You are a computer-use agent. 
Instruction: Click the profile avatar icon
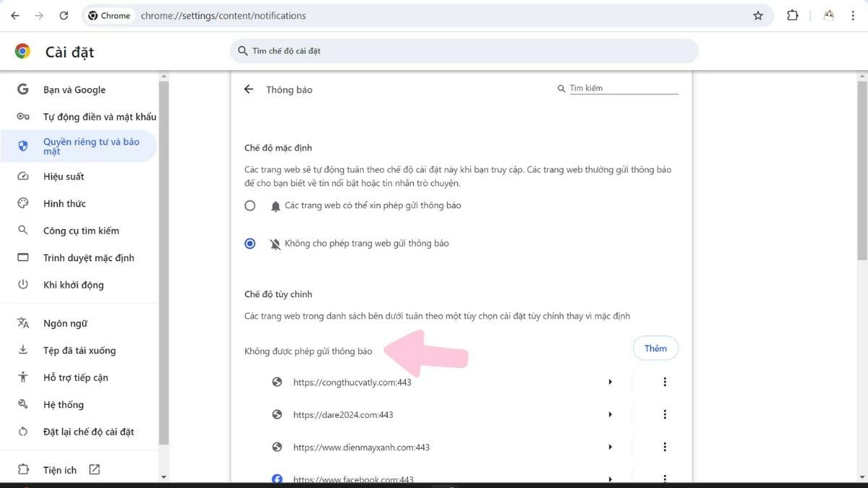click(x=828, y=14)
